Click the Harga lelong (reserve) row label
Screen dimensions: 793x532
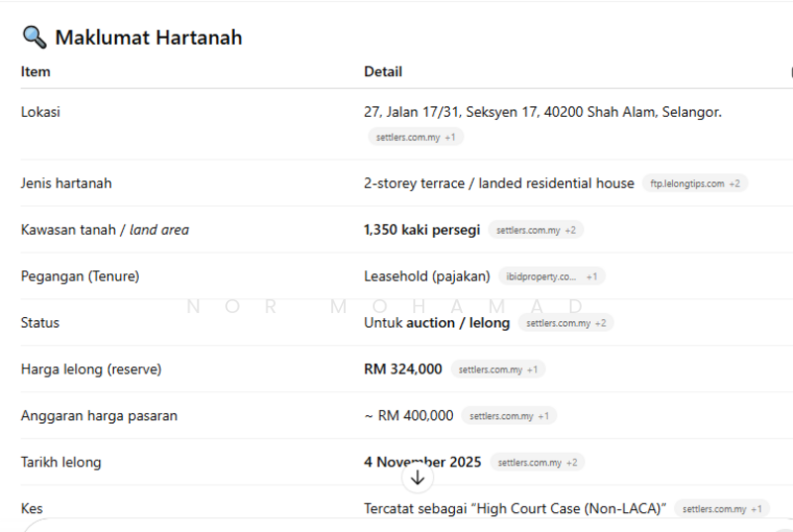click(91, 370)
